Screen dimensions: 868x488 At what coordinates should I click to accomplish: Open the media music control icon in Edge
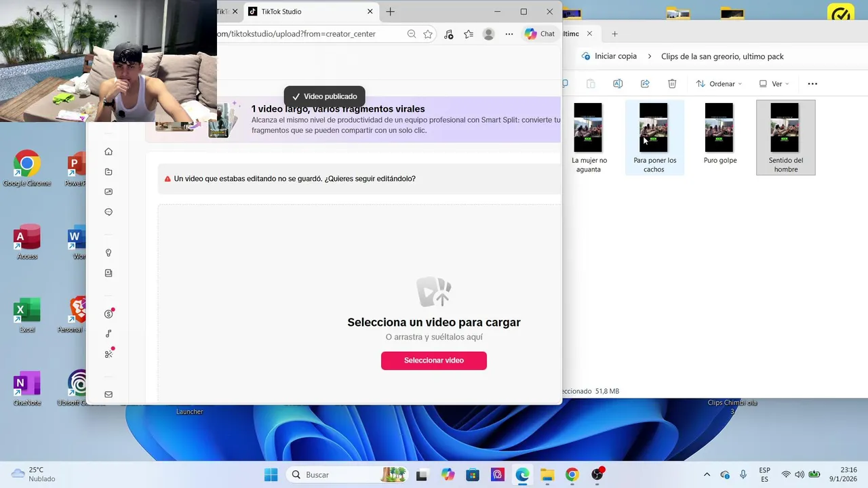448,34
